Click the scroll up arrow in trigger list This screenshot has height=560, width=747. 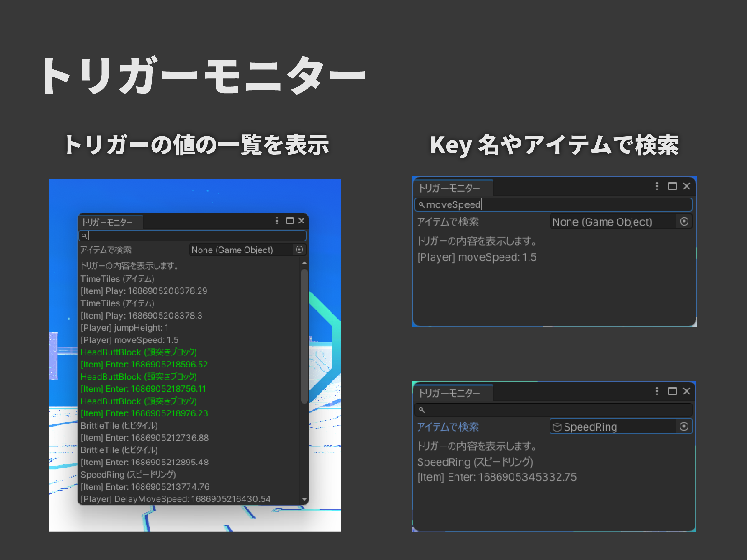[304, 263]
